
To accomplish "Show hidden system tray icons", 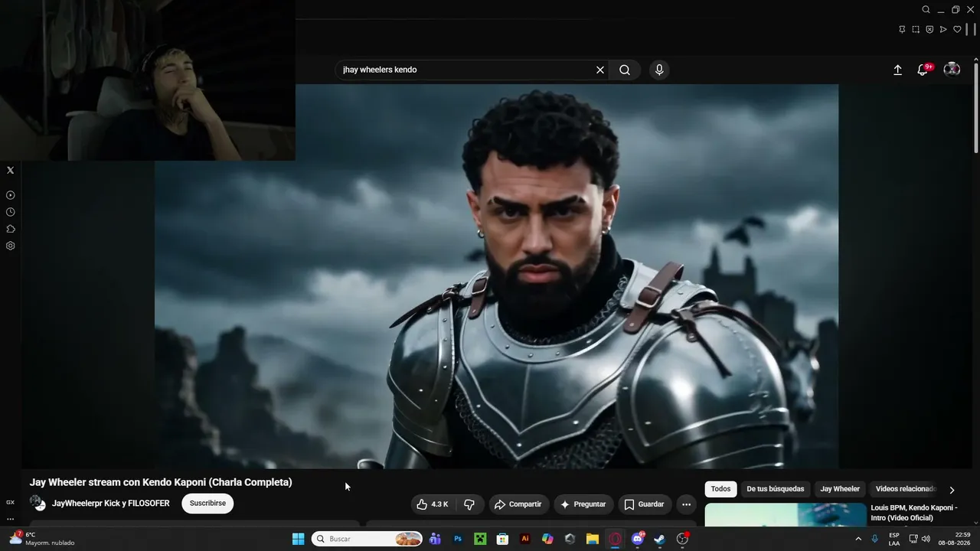I will (x=858, y=539).
